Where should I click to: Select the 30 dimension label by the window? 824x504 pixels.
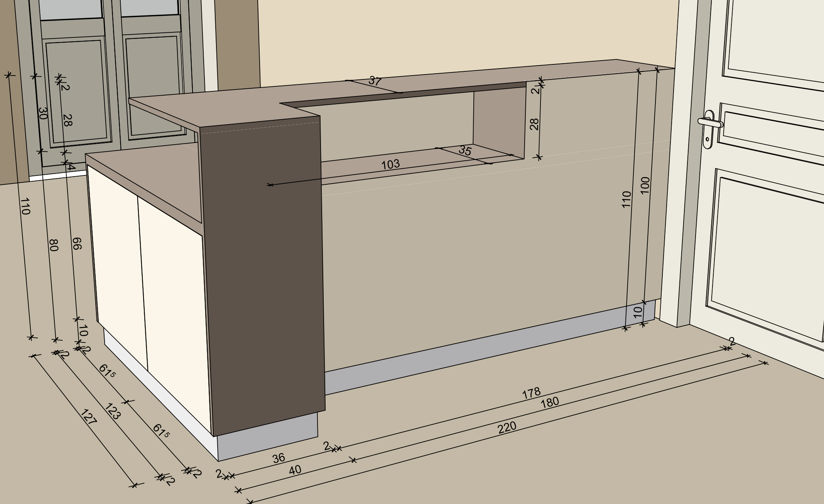(x=43, y=113)
